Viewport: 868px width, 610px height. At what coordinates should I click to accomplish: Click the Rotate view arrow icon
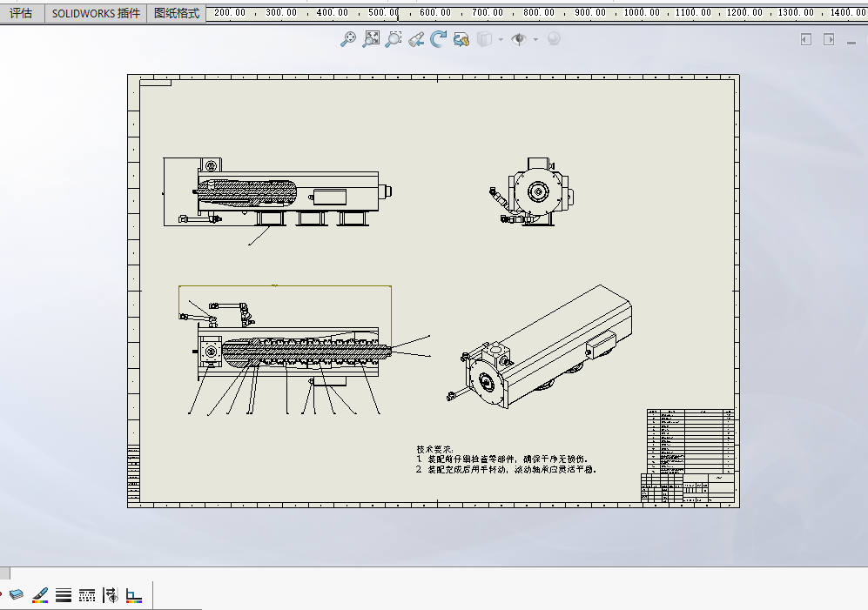[x=439, y=39]
